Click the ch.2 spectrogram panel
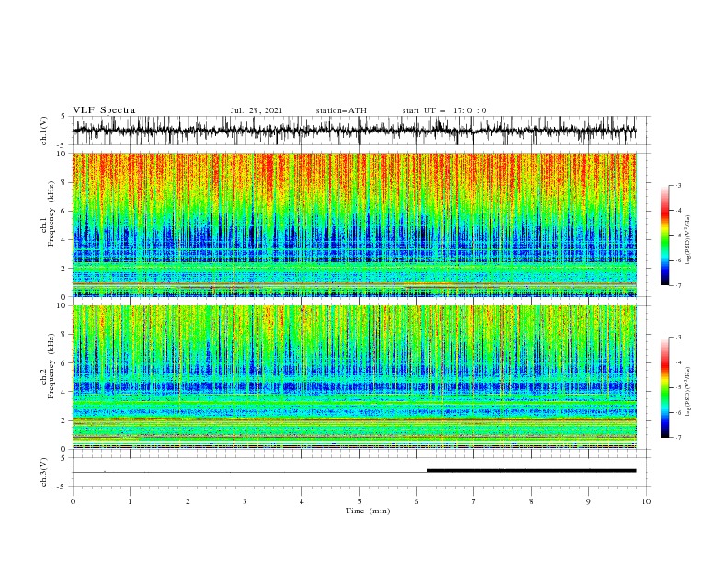Viewport: 728px width, 563px height. (355, 377)
